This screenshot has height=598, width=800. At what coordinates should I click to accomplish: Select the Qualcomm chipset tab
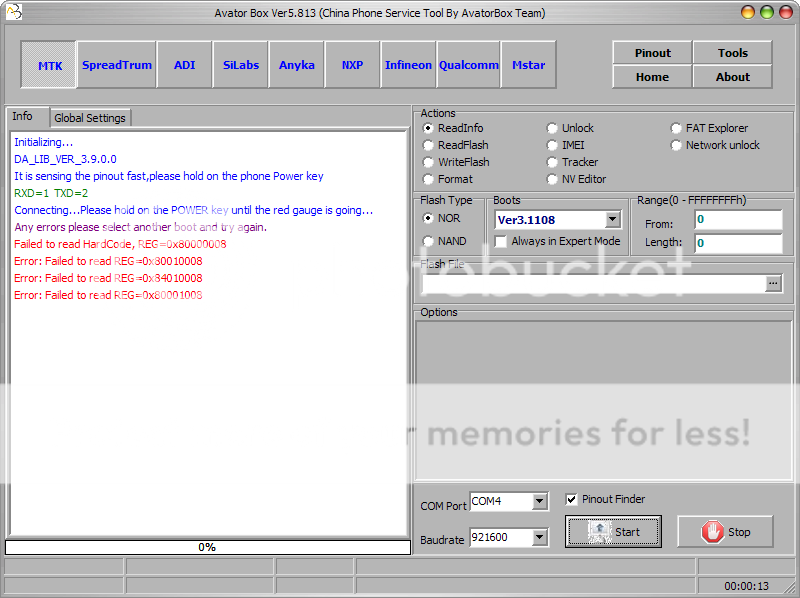click(x=468, y=65)
